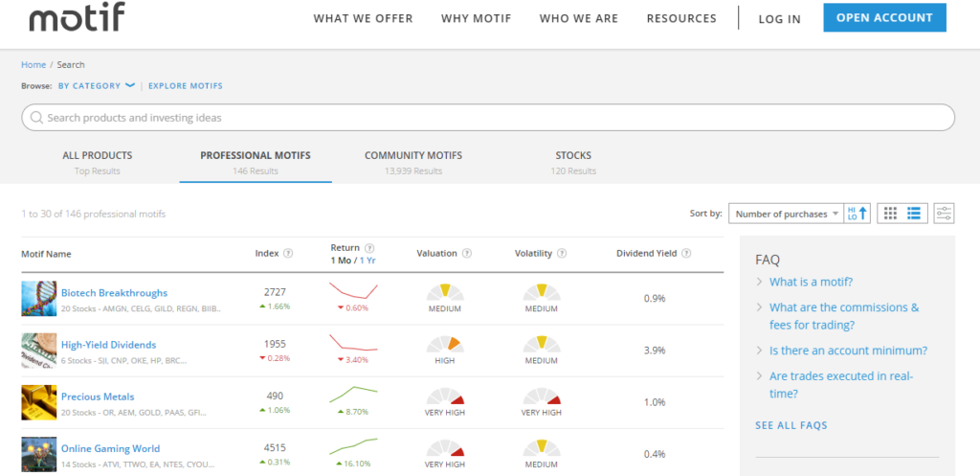Click Biotech Breakthroughs 0.9% dividend yield

pos(655,299)
